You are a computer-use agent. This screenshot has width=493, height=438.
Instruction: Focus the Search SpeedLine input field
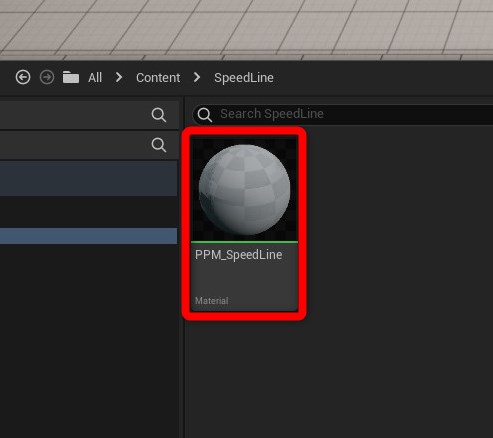tap(343, 114)
